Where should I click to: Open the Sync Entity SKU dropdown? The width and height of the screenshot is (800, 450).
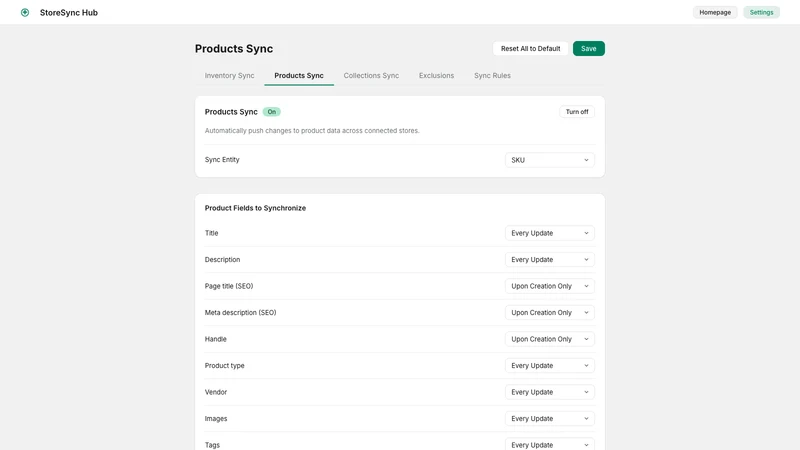coord(549,160)
